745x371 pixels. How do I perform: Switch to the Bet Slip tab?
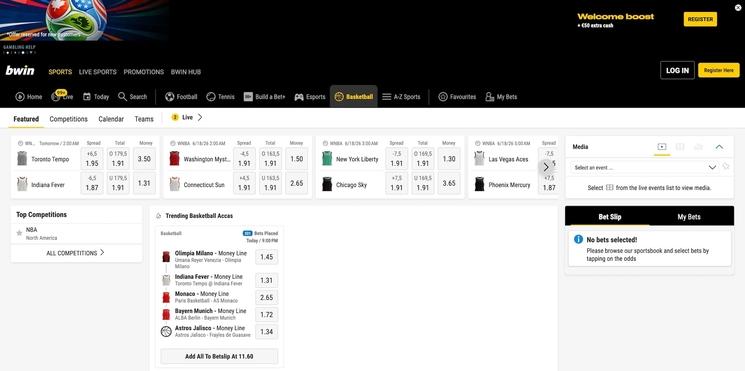(x=610, y=217)
